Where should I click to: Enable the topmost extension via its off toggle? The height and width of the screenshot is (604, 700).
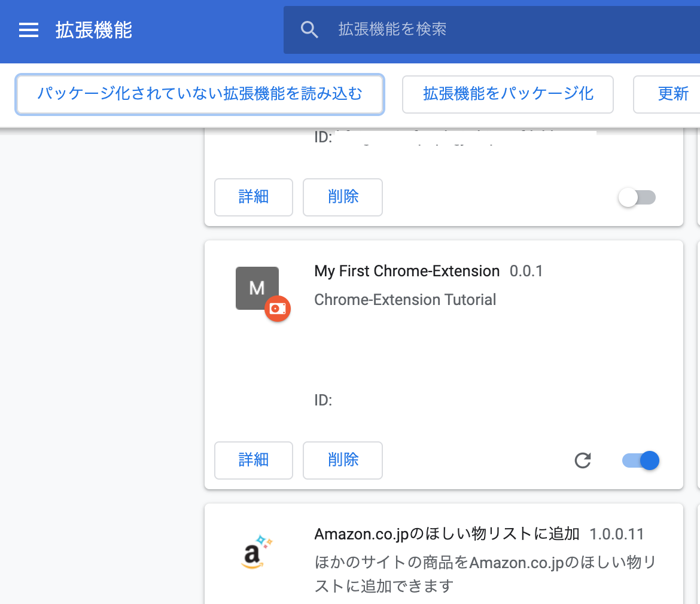(x=637, y=197)
